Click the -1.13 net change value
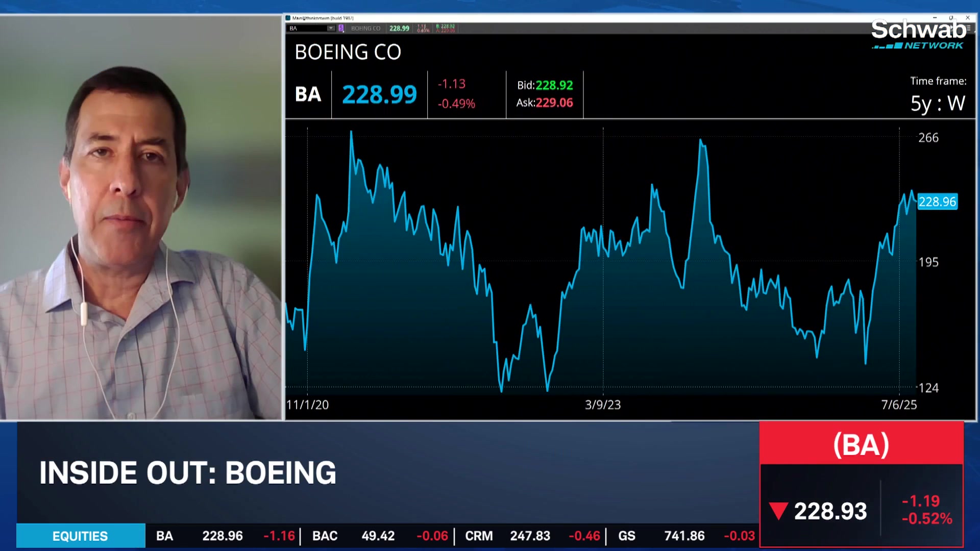Image resolution: width=980 pixels, height=551 pixels. 451,84
